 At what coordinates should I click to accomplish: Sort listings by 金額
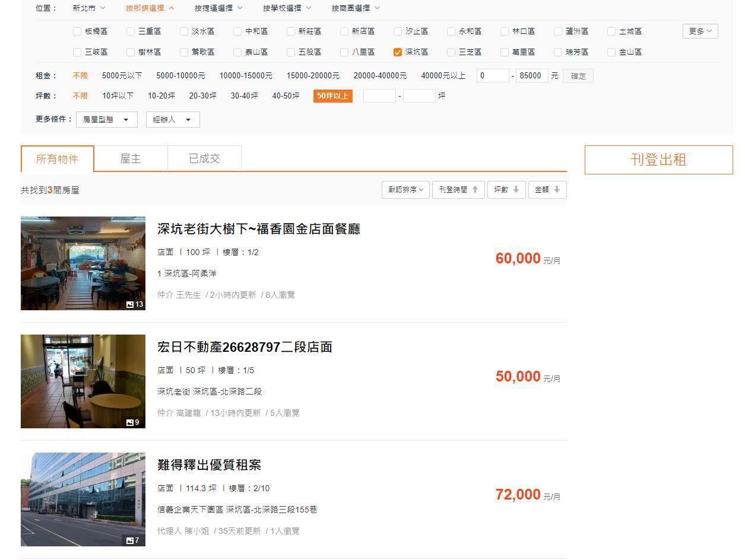(547, 190)
